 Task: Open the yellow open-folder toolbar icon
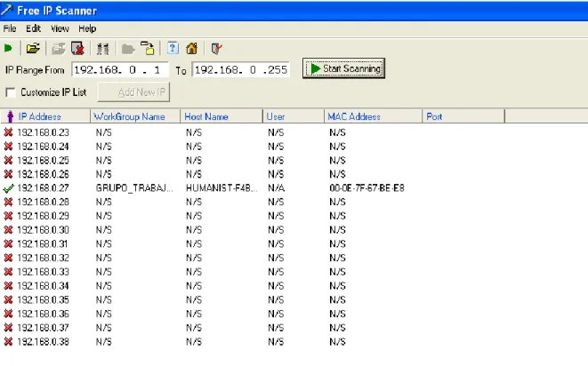pos(33,48)
